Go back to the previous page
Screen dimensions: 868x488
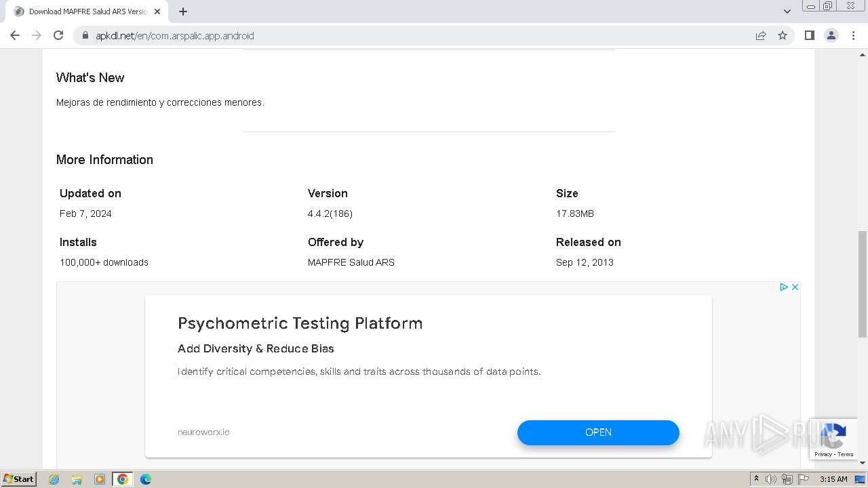[15, 35]
